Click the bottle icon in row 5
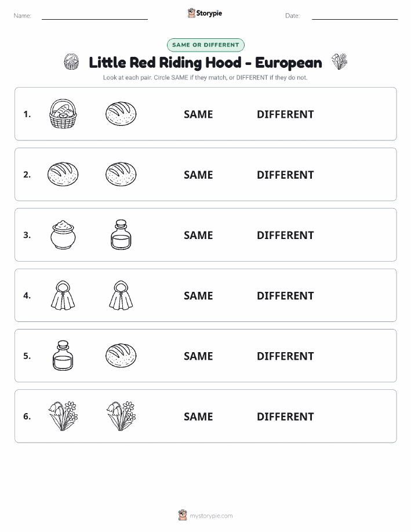The height and width of the screenshot is (532, 411). (x=63, y=356)
